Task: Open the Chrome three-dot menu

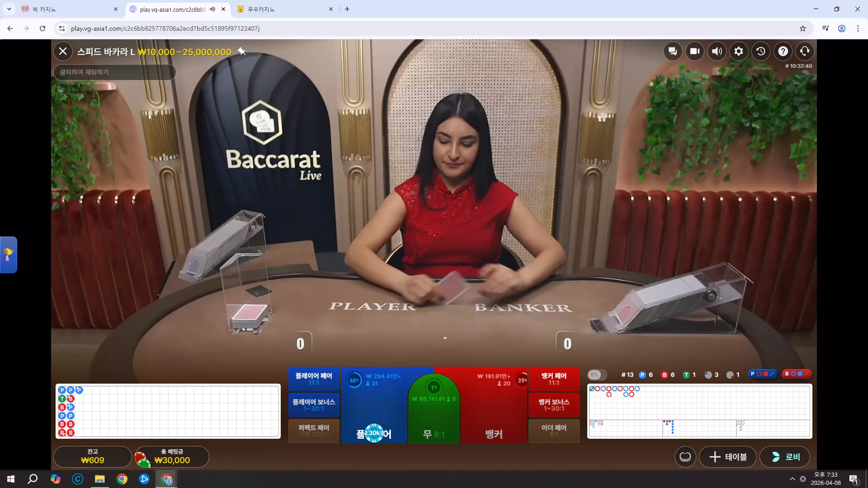Action: pos(858,28)
